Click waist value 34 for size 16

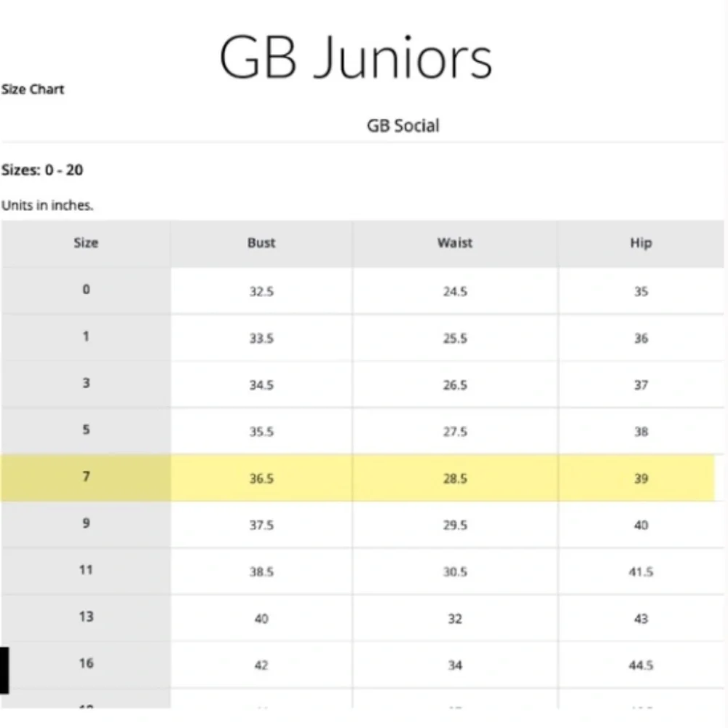(x=455, y=665)
